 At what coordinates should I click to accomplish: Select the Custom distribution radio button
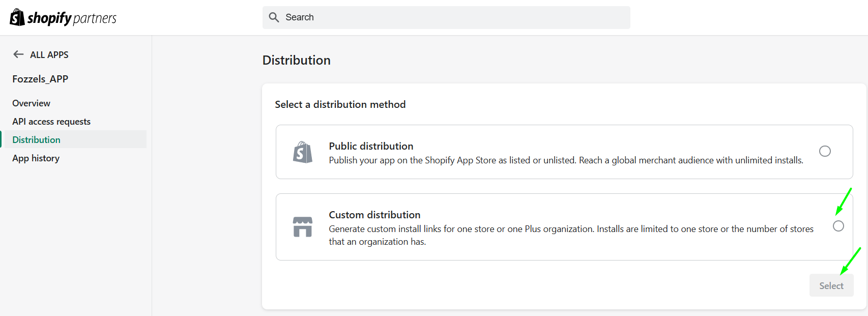[838, 226]
